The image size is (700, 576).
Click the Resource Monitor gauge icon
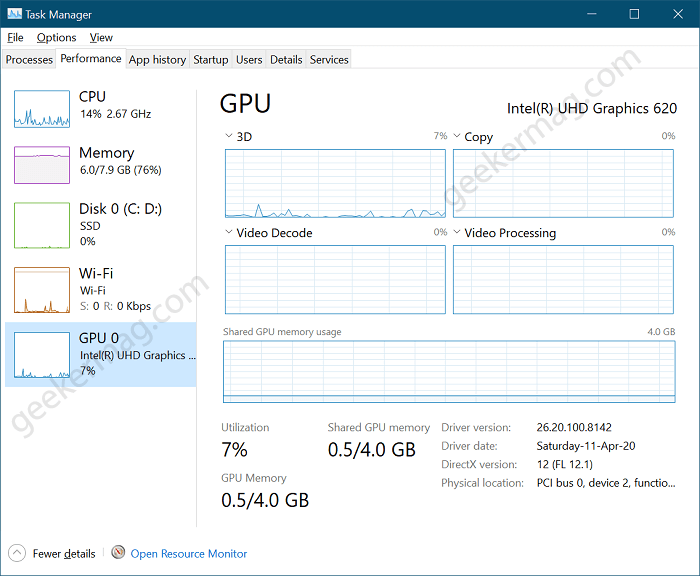(118, 552)
